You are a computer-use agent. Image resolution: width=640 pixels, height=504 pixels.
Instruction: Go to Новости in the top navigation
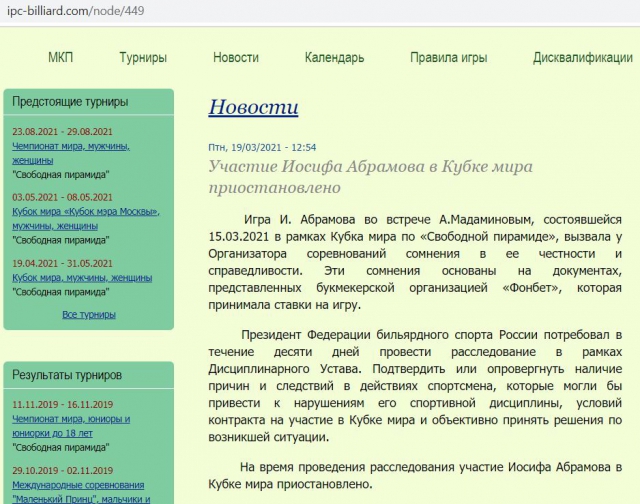235,58
